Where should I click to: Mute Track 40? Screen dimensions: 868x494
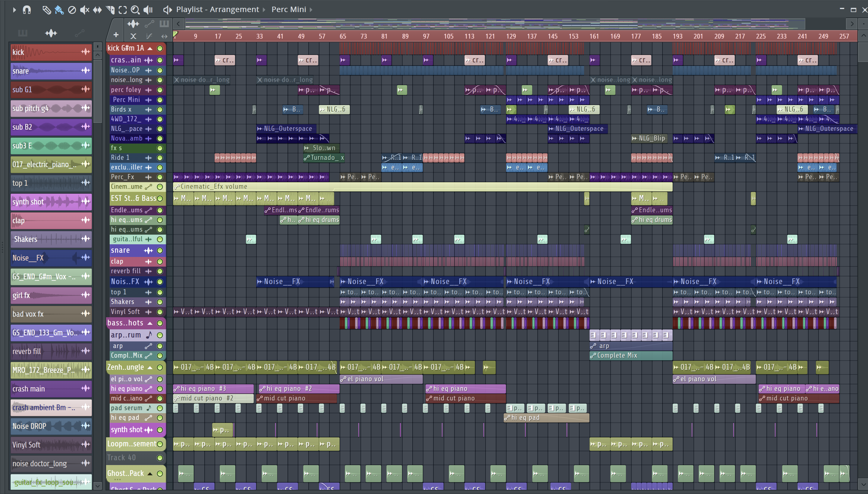[x=160, y=458]
